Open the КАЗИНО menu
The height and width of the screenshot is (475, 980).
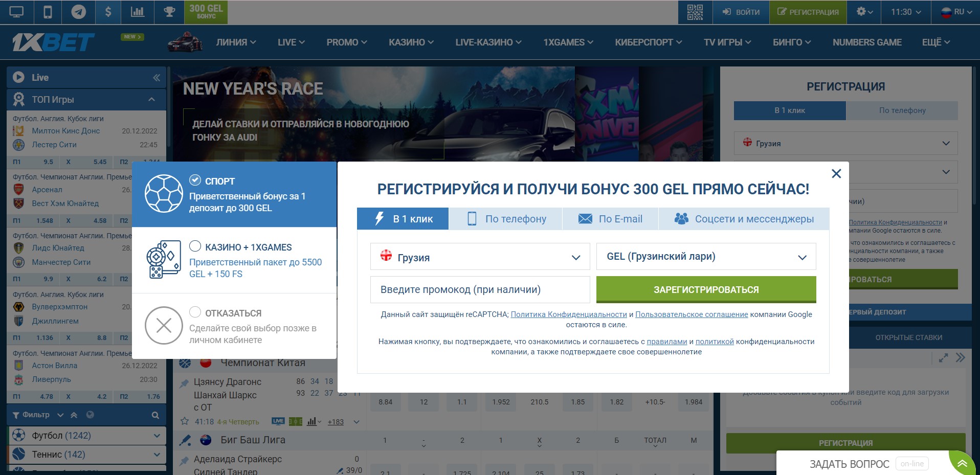[x=411, y=42]
